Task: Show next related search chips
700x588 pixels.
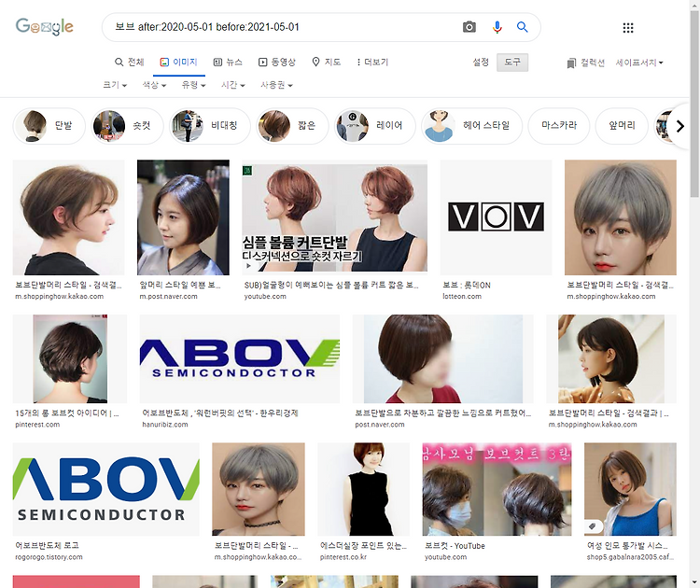Action: [679, 126]
